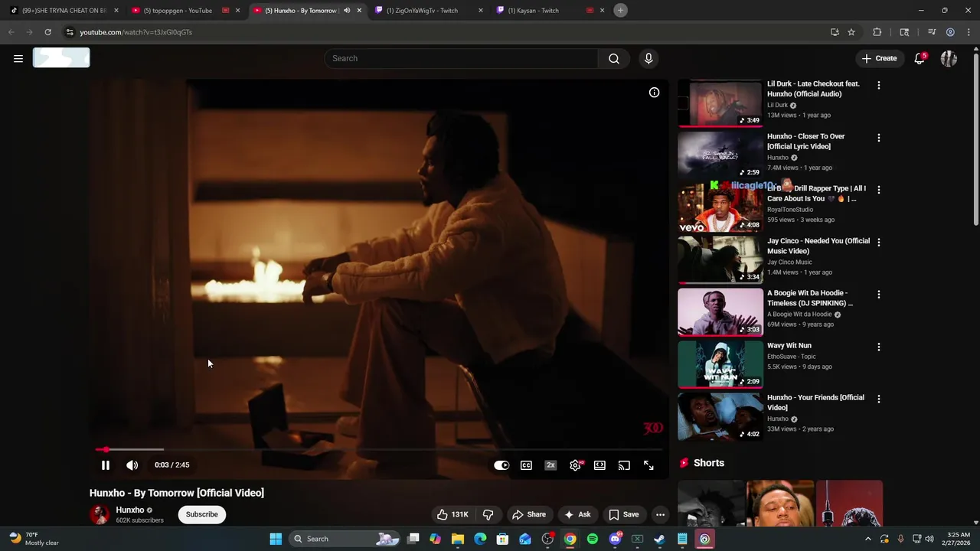This screenshot has width=980, height=551.
Task: Open Lil Durk - Late Checkout thumbnail
Action: click(720, 103)
